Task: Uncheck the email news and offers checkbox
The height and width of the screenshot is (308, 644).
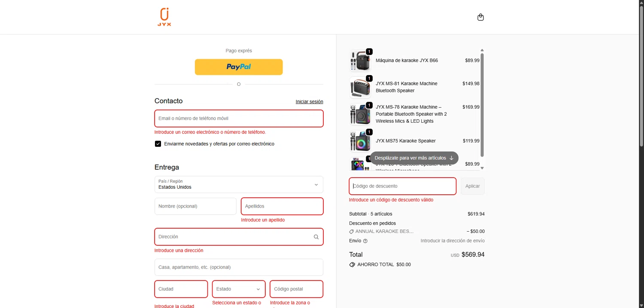Action: coord(158,144)
